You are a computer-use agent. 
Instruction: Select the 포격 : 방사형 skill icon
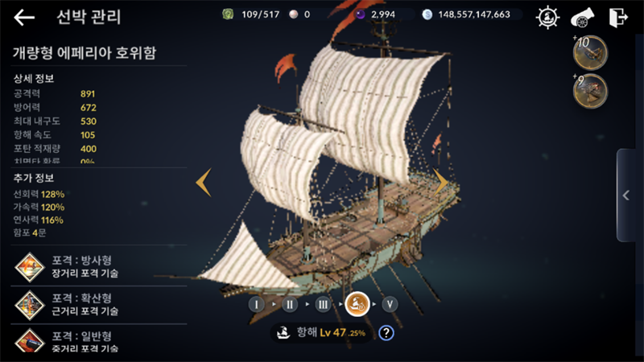30,267
